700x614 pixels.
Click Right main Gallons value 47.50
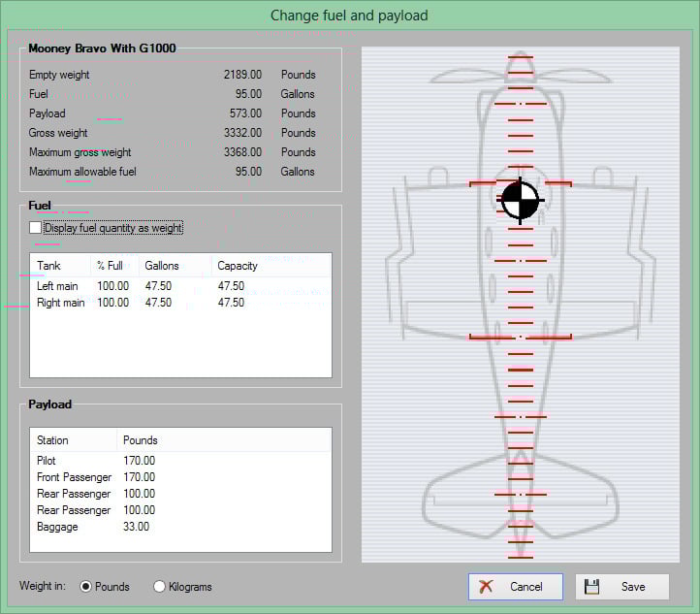158,303
